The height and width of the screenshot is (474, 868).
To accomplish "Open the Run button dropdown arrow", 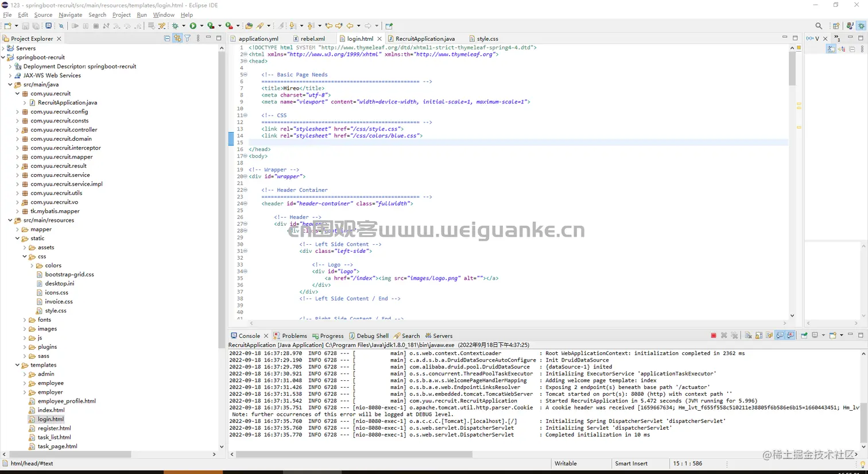I will [201, 26].
